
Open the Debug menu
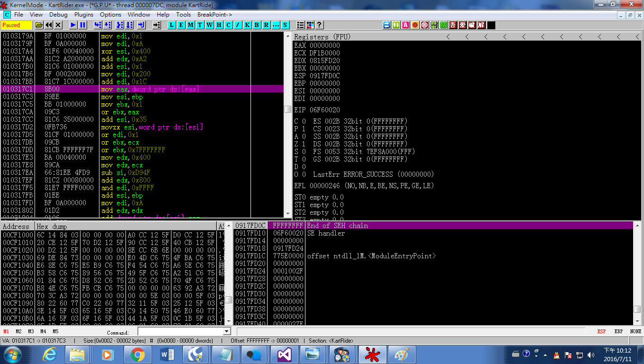(58, 15)
